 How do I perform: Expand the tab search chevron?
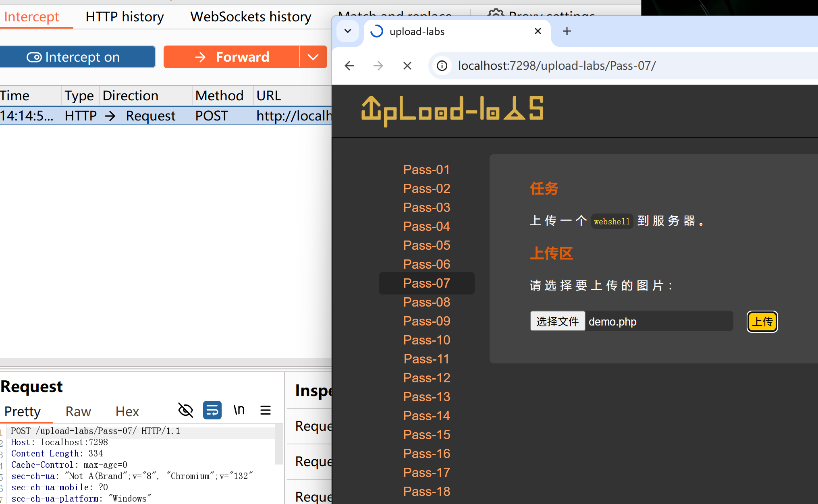348,31
